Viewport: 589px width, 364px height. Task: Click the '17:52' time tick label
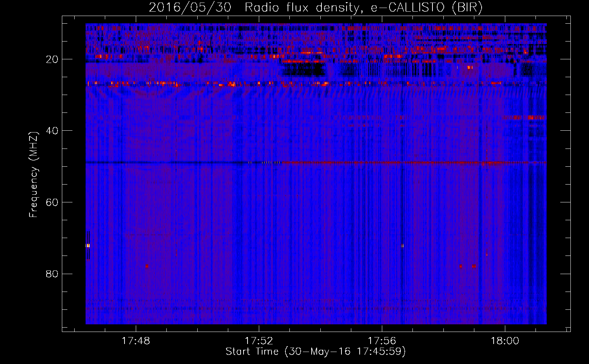click(x=259, y=341)
